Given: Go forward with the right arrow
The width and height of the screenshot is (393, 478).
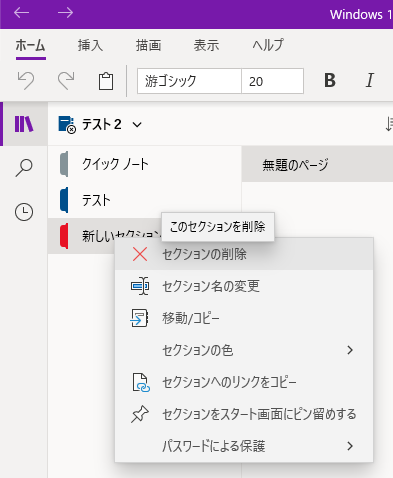Looking at the screenshot, I should tap(65, 13).
